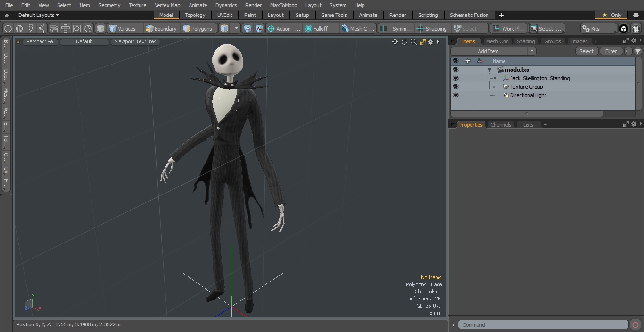Screen dimensions: 644x332
Task: Click the square-with-circle icon in toolbar
Action: point(76,29)
